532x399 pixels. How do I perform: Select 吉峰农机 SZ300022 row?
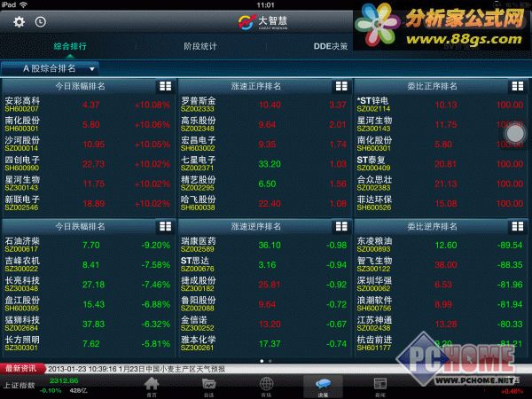point(88,264)
